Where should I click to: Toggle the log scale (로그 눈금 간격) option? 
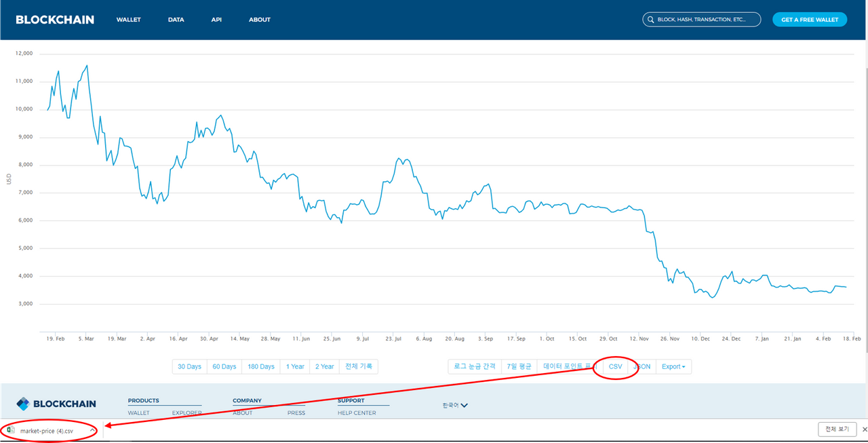475,366
